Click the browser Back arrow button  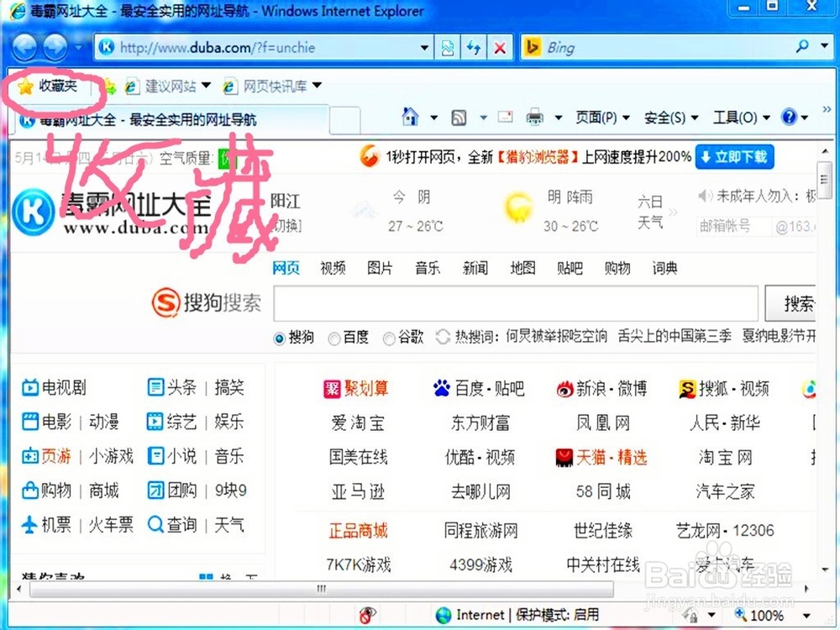click(x=24, y=47)
